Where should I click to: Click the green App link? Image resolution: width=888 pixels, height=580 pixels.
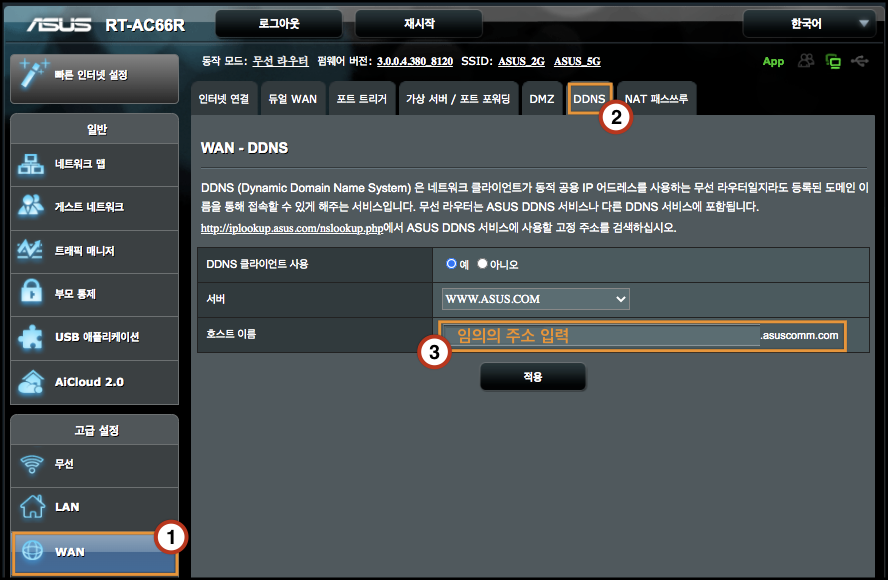773,61
